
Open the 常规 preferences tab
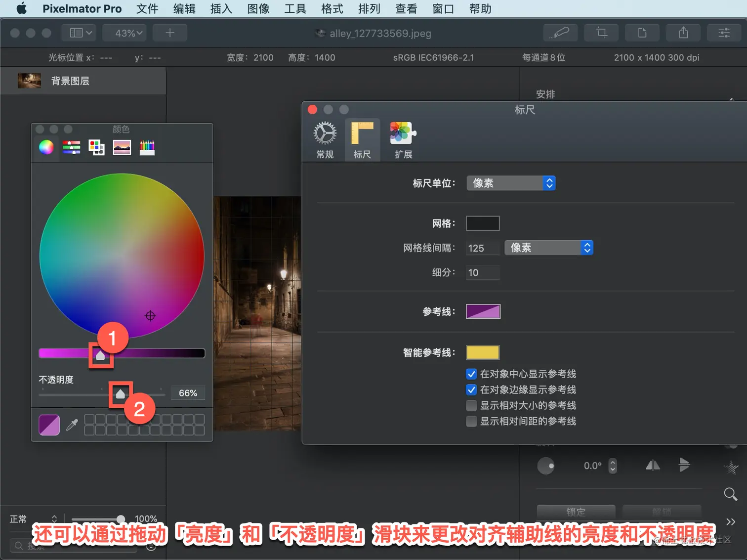pos(325,140)
